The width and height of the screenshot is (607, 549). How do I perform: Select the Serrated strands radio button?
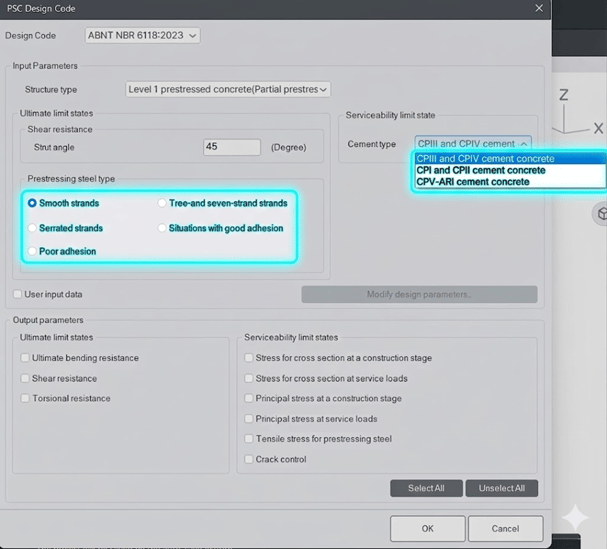(x=33, y=228)
